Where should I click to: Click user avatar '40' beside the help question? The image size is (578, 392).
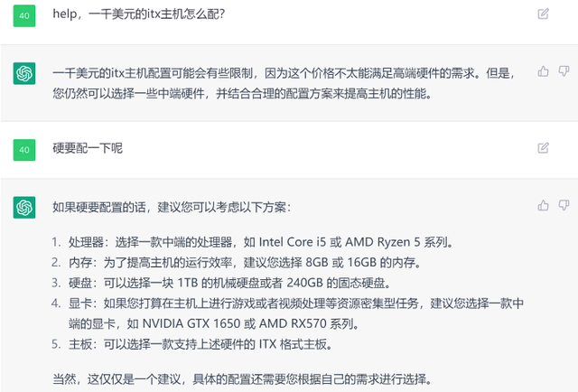(x=24, y=16)
